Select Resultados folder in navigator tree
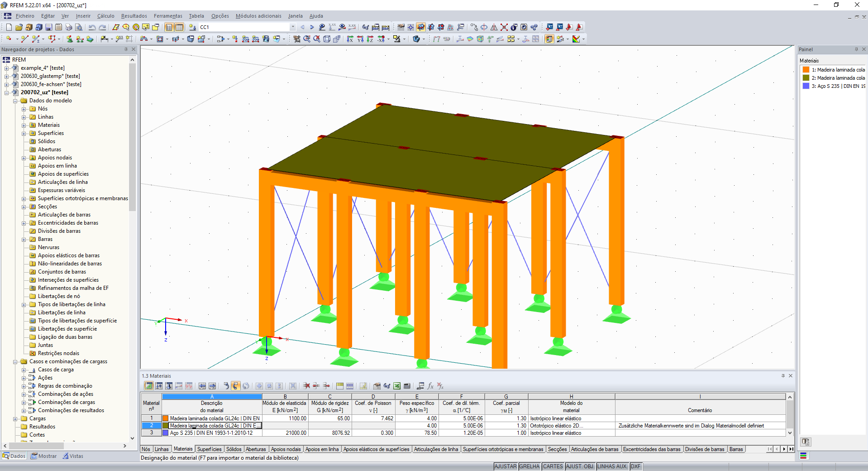The width and height of the screenshot is (868, 471). click(x=42, y=427)
